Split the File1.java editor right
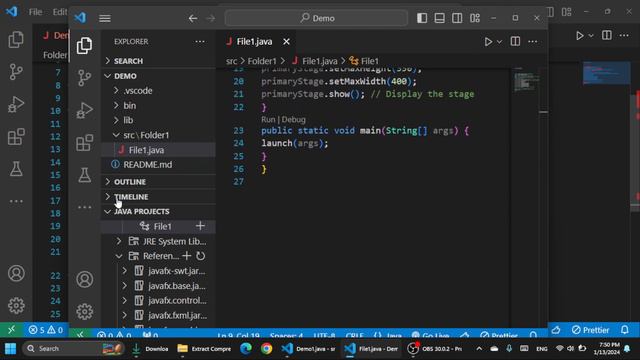640x360 pixels. (x=515, y=41)
